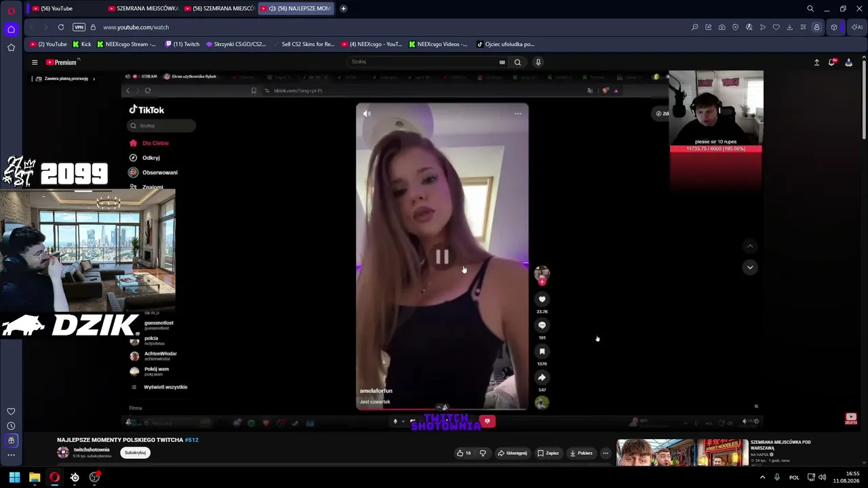
Task: Download the video with Pobierz
Action: pos(581,453)
